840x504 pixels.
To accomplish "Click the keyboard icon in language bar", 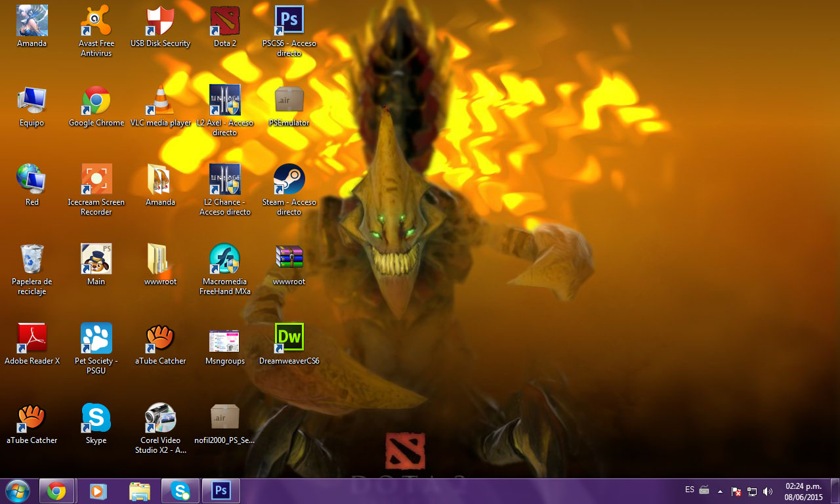I will [704, 490].
